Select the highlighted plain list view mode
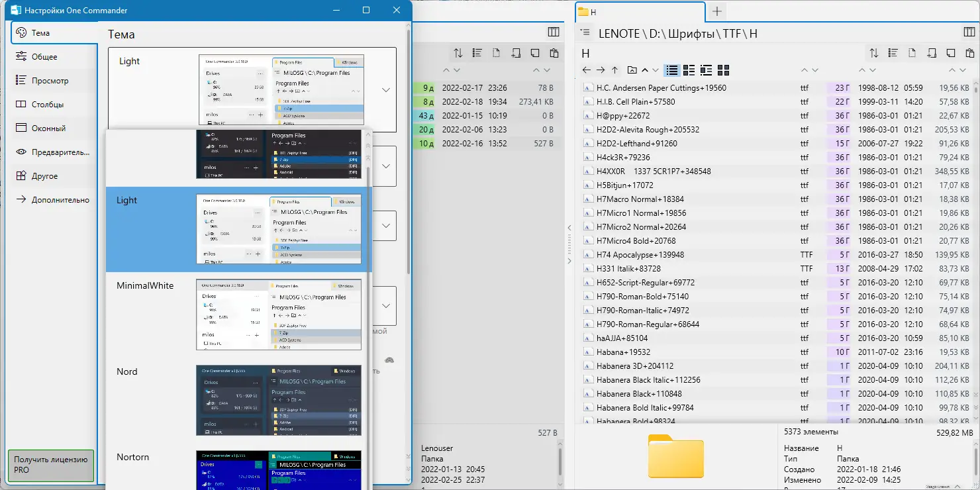The height and width of the screenshot is (490, 980). point(672,70)
